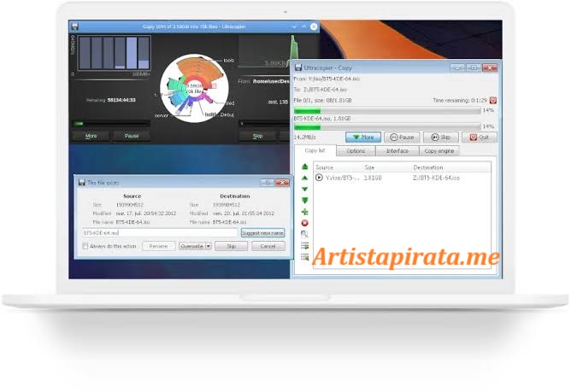The width and height of the screenshot is (571, 392).
Task: Add a file with the green plus icon
Action: coord(305,212)
